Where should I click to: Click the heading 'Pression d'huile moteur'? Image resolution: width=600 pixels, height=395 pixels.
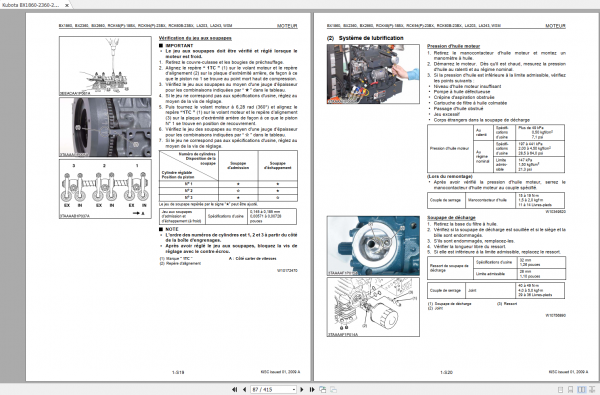(x=453, y=46)
